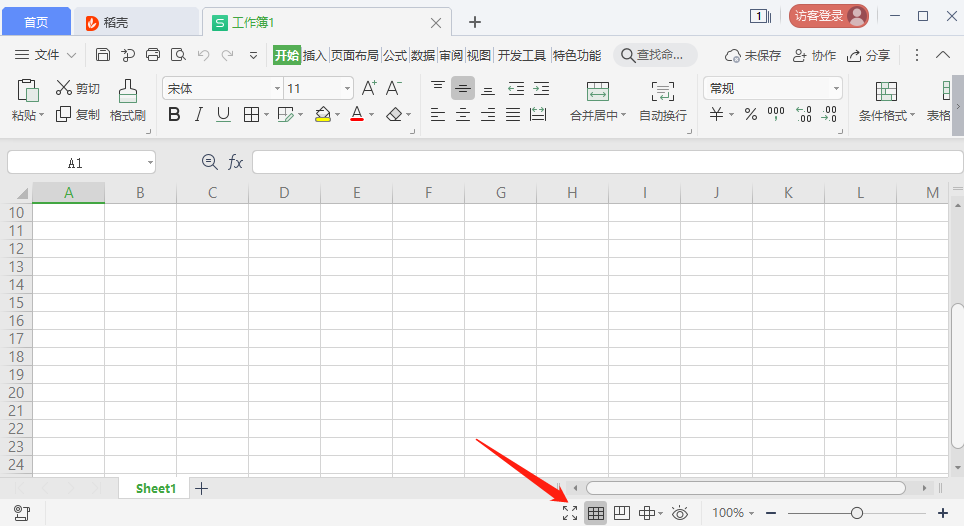Open the 文件 menu
Screen dimensions: 964x526
[x=45, y=55]
